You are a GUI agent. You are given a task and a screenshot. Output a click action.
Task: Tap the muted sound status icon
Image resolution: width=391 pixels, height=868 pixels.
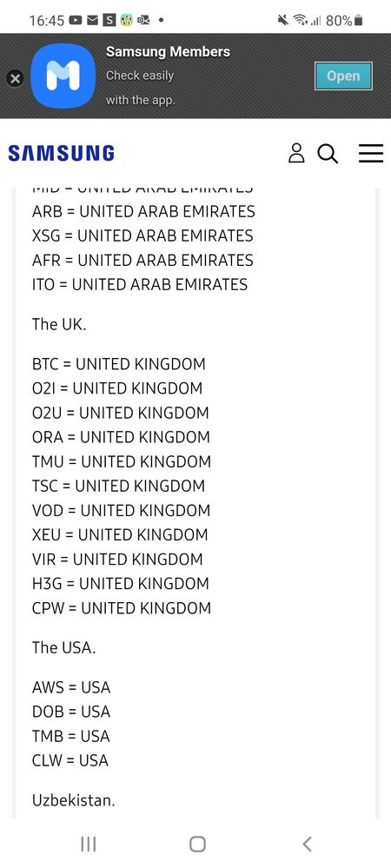click(283, 21)
